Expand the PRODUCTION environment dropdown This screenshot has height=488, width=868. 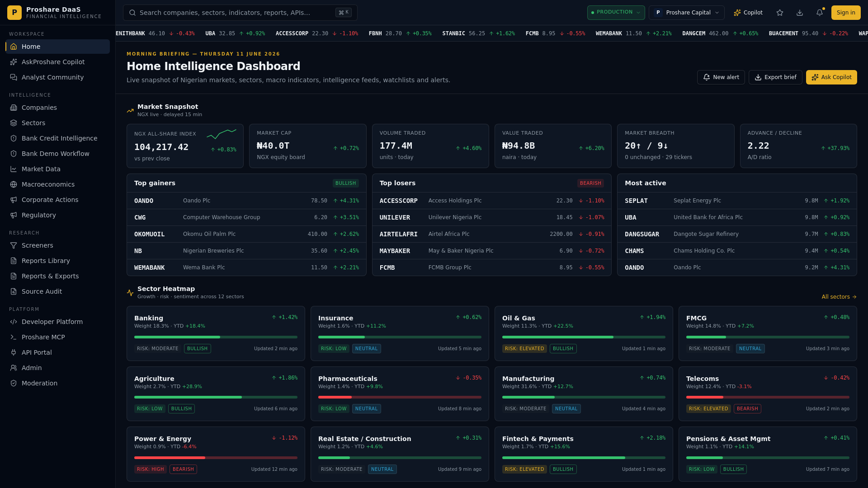point(616,13)
